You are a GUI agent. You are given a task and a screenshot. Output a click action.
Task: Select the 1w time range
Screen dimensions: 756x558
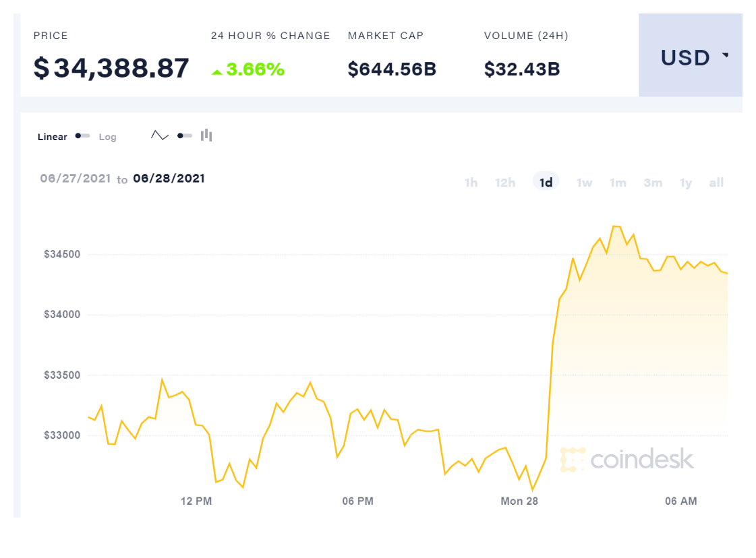584,183
